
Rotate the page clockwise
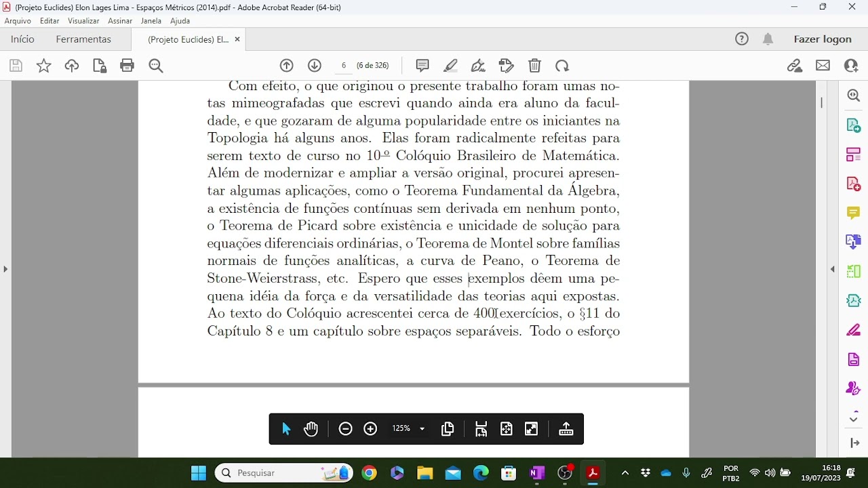click(562, 66)
